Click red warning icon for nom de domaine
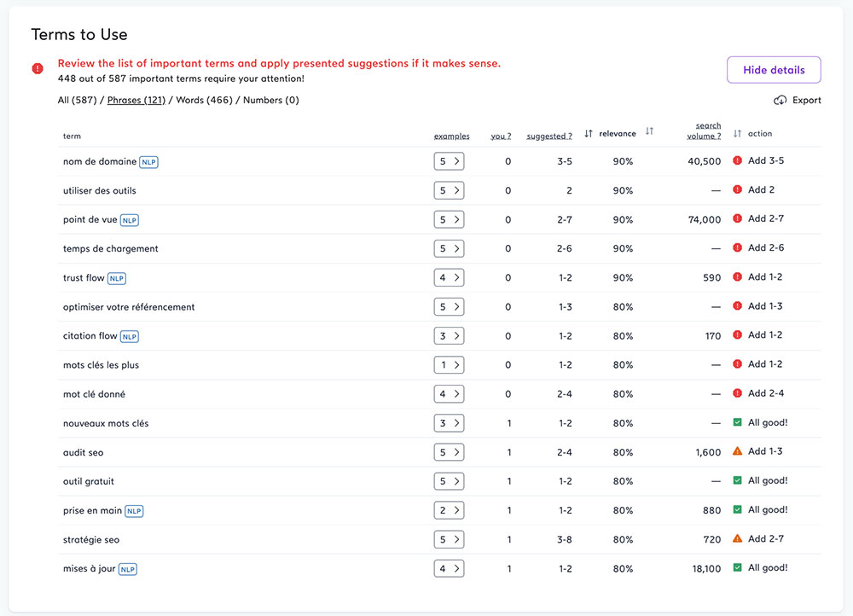The width and height of the screenshot is (853, 616). 737,160
